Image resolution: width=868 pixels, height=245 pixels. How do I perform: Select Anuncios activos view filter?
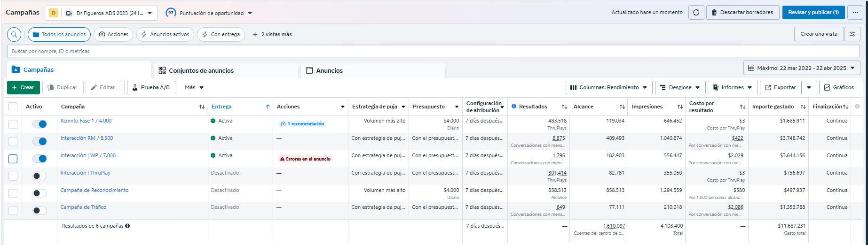click(x=165, y=34)
